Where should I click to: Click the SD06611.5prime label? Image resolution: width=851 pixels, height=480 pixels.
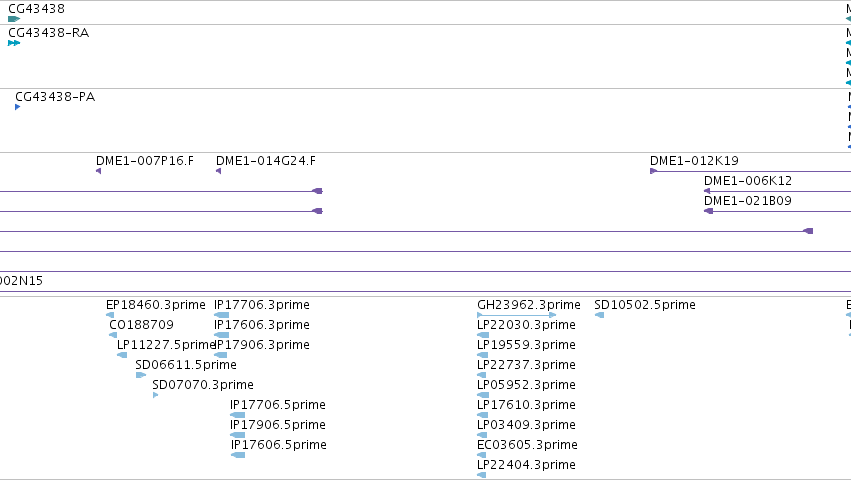tap(186, 365)
